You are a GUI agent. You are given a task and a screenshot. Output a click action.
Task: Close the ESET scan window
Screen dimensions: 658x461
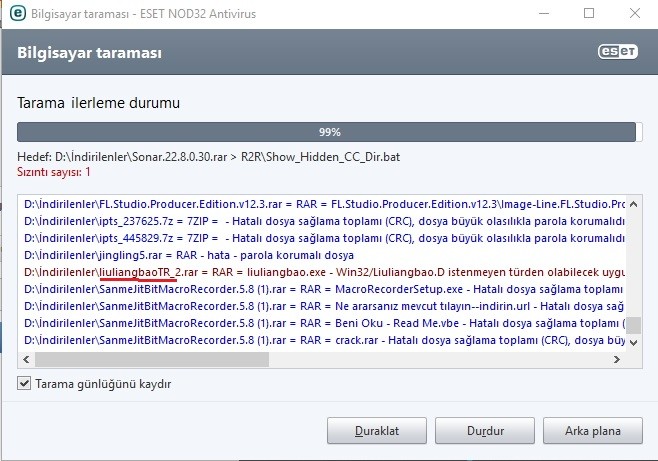[x=635, y=13]
